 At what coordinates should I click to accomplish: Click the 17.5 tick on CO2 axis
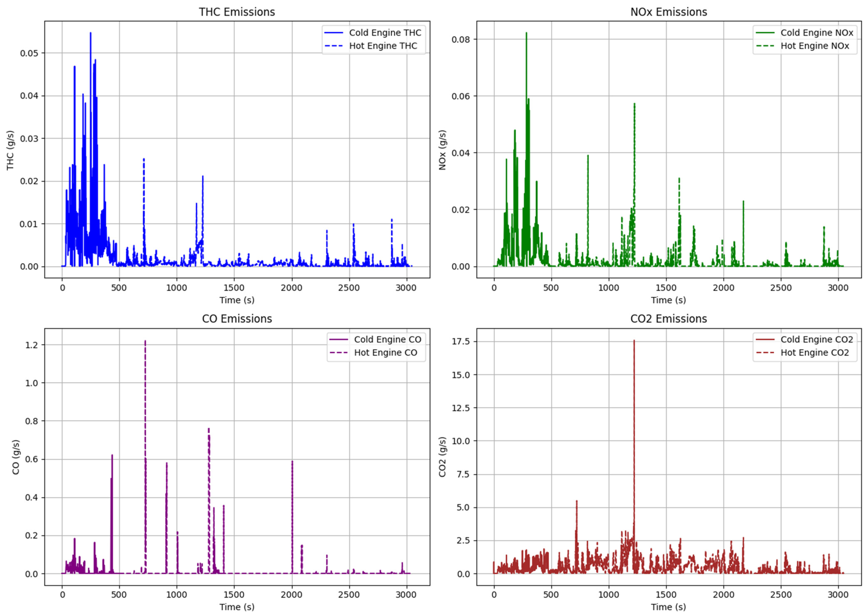coord(461,341)
